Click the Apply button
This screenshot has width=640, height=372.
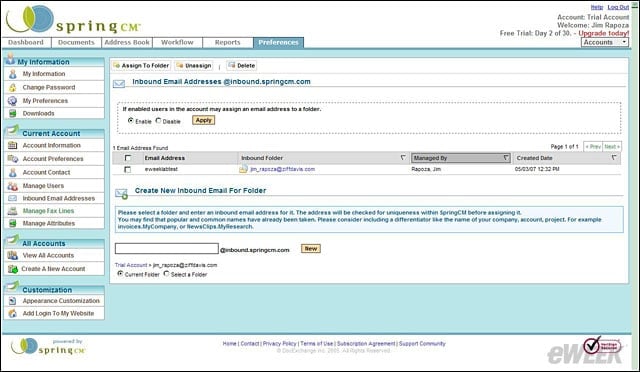[203, 120]
